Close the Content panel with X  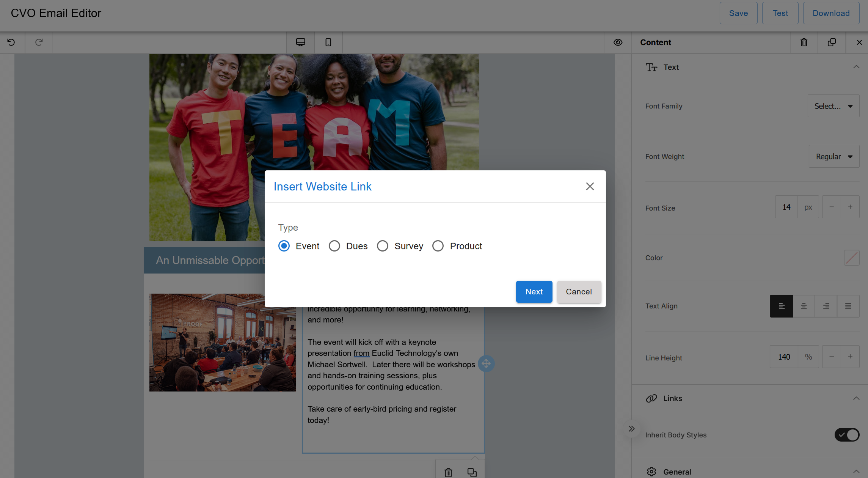[859, 42]
